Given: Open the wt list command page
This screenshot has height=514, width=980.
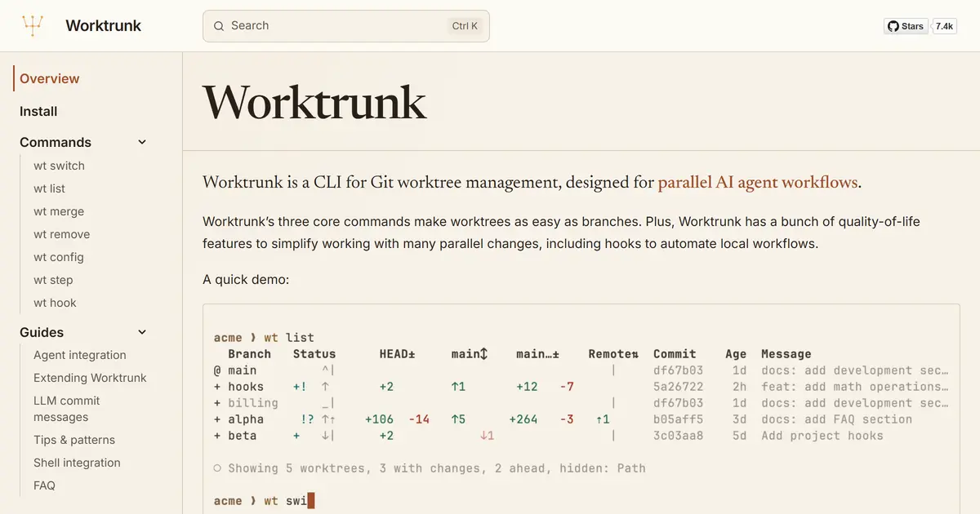Looking at the screenshot, I should [x=49, y=188].
